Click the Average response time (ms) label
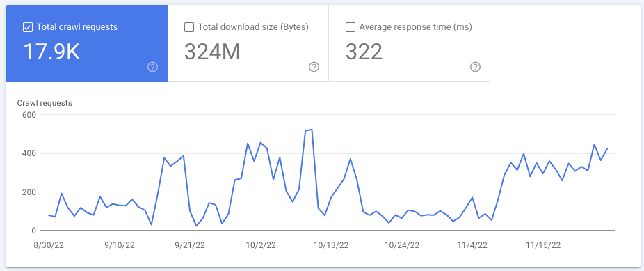Image resolution: width=644 pixels, height=271 pixels. [x=416, y=28]
